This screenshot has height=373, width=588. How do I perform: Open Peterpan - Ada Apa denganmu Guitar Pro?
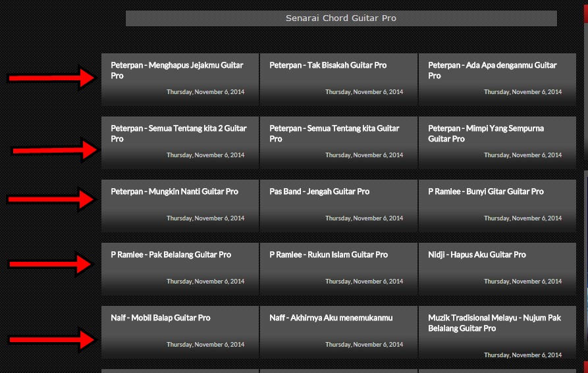click(493, 70)
